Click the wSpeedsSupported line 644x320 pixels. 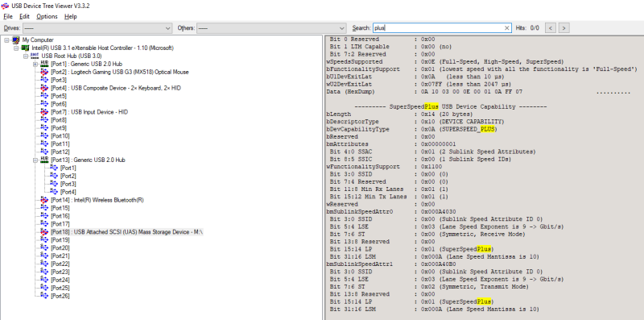[x=445, y=62]
